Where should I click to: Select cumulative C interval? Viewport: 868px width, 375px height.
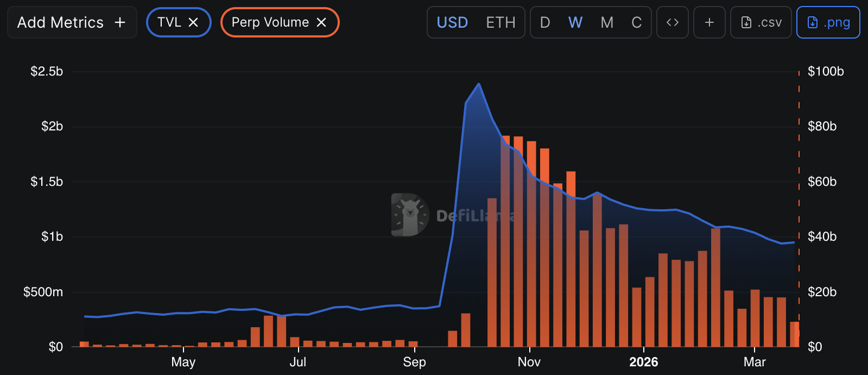[637, 22]
